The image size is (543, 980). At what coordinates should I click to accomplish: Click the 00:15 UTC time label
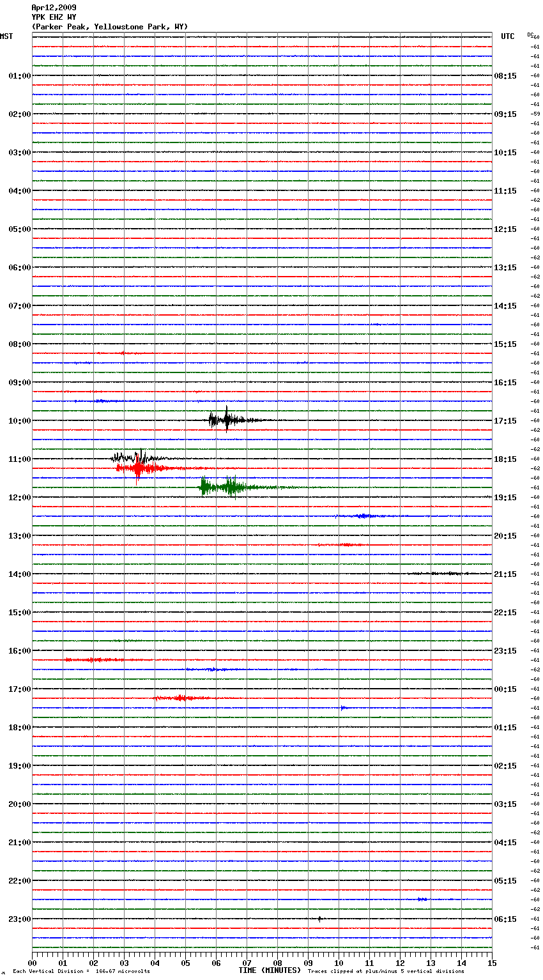[505, 689]
